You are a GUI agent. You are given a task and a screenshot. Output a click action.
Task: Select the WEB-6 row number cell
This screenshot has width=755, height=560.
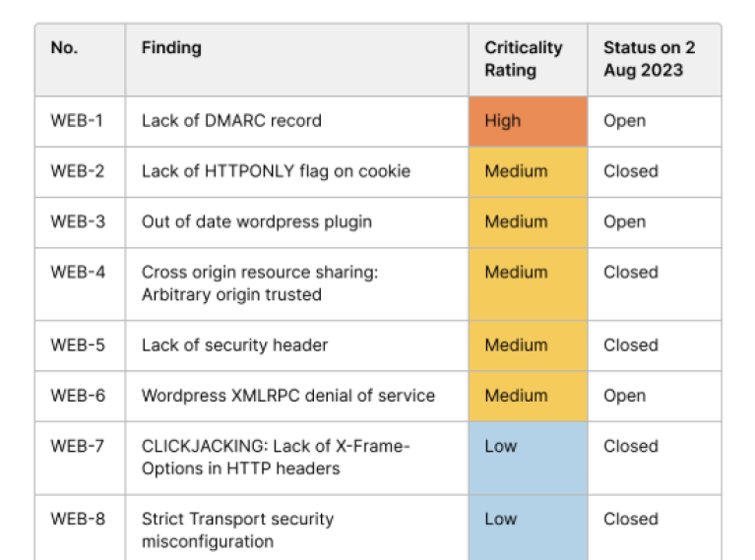pos(78,396)
